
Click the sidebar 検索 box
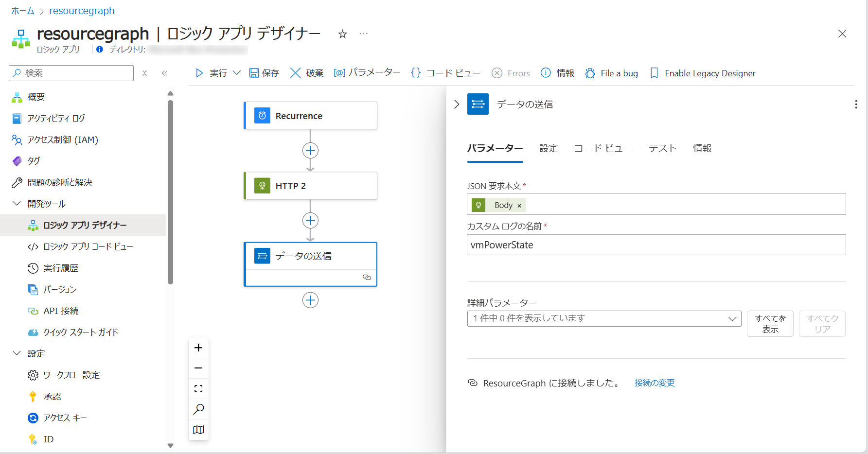click(71, 73)
